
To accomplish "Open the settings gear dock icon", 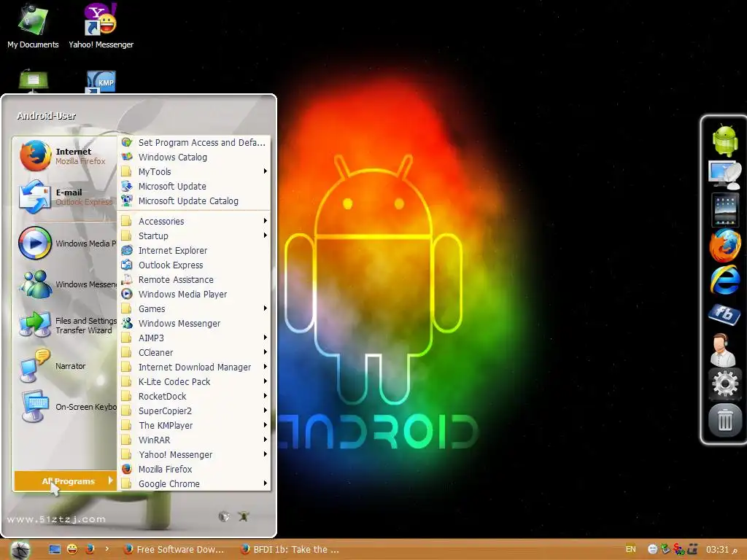I will point(724,384).
